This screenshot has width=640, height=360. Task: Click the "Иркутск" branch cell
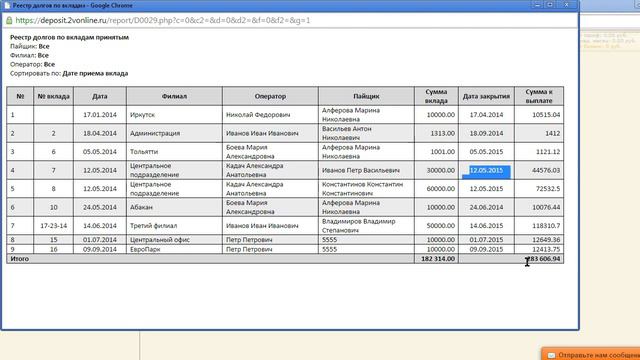174,115
